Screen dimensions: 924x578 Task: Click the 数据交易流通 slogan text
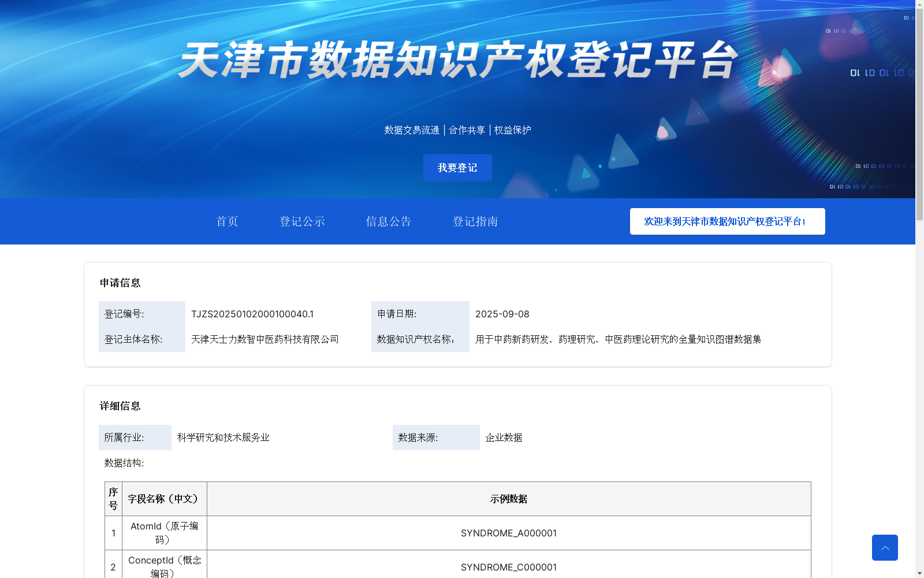(x=412, y=130)
